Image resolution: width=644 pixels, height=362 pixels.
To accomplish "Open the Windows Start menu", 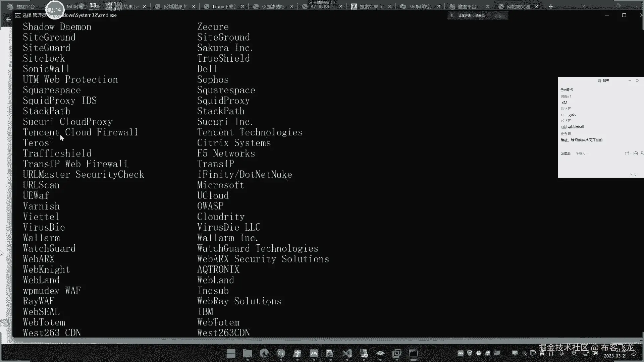I will pyautogui.click(x=231, y=353).
